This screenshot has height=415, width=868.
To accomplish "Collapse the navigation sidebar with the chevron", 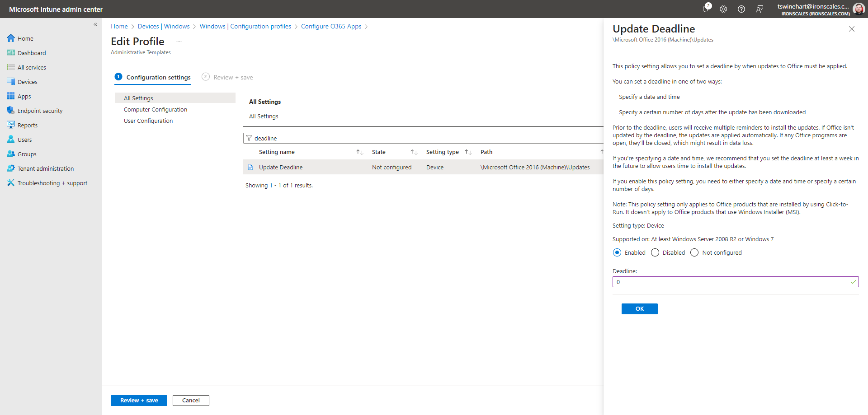I will 95,24.
